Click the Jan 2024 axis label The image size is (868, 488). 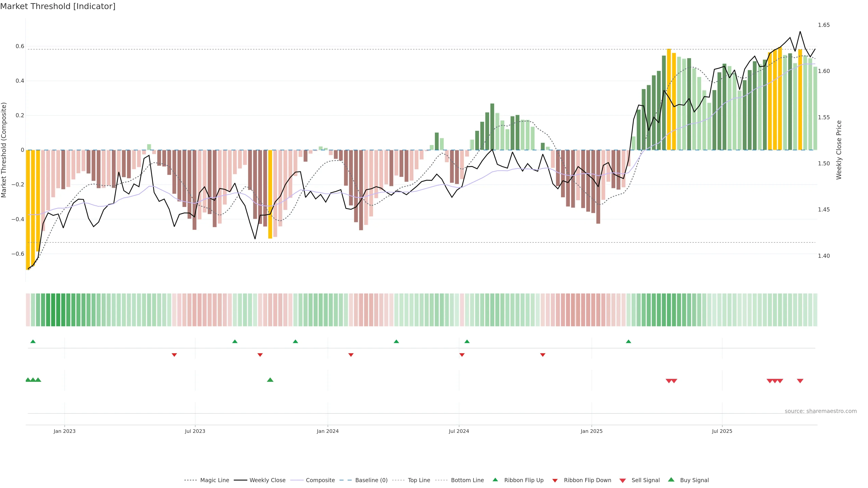click(x=328, y=431)
